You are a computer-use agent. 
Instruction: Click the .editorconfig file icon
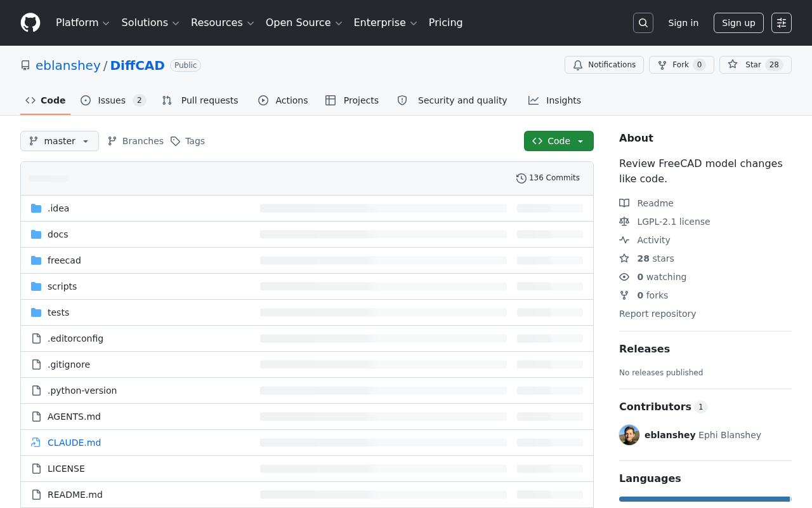point(36,338)
